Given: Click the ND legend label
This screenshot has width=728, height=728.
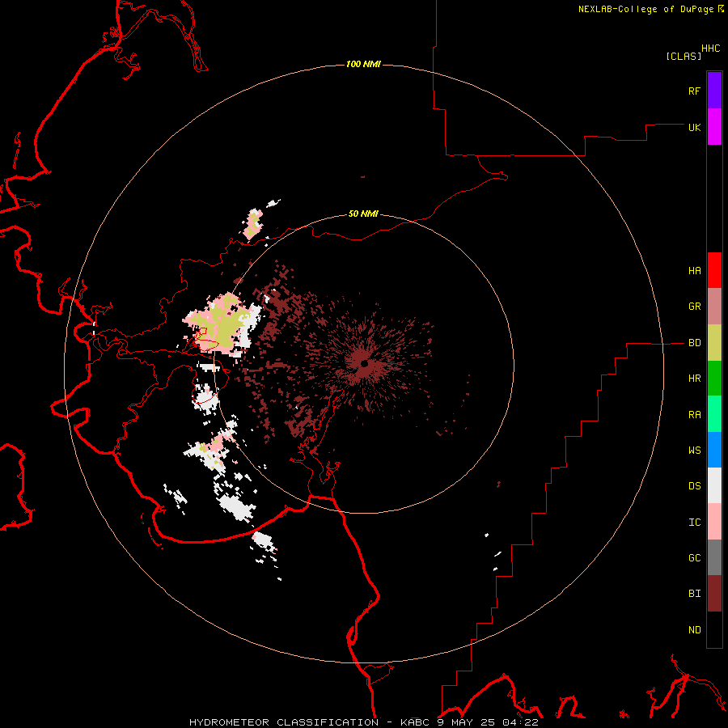Looking at the screenshot, I should coord(694,630).
